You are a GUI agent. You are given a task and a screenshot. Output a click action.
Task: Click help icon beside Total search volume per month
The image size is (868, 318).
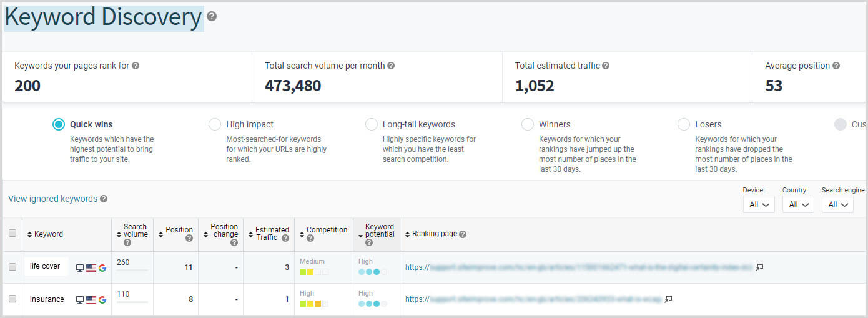(x=391, y=66)
